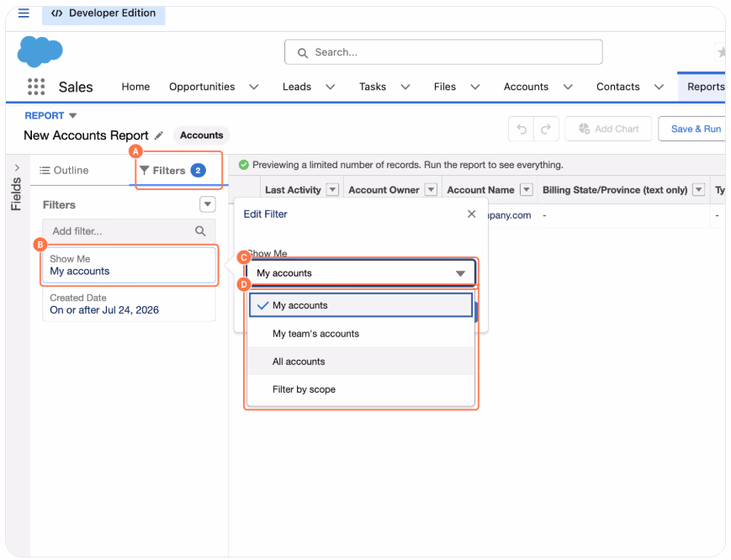Click into the Add filter input

(129, 231)
